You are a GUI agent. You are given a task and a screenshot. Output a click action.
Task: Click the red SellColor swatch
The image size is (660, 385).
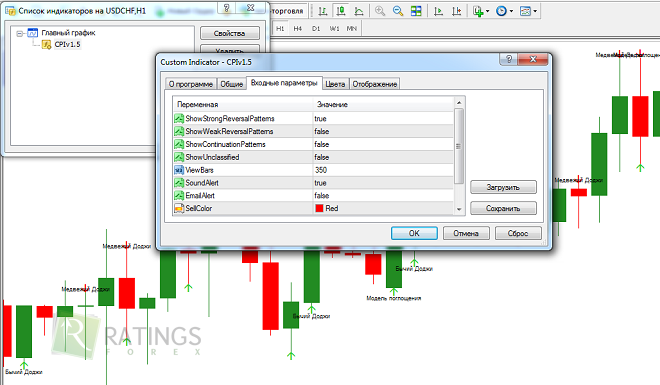pos(319,208)
